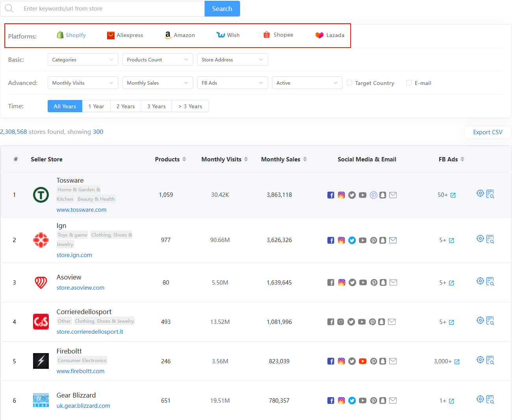Viewport: 512px width, 420px height.
Task: Open Ign's Twitter icon
Action: 352,240
